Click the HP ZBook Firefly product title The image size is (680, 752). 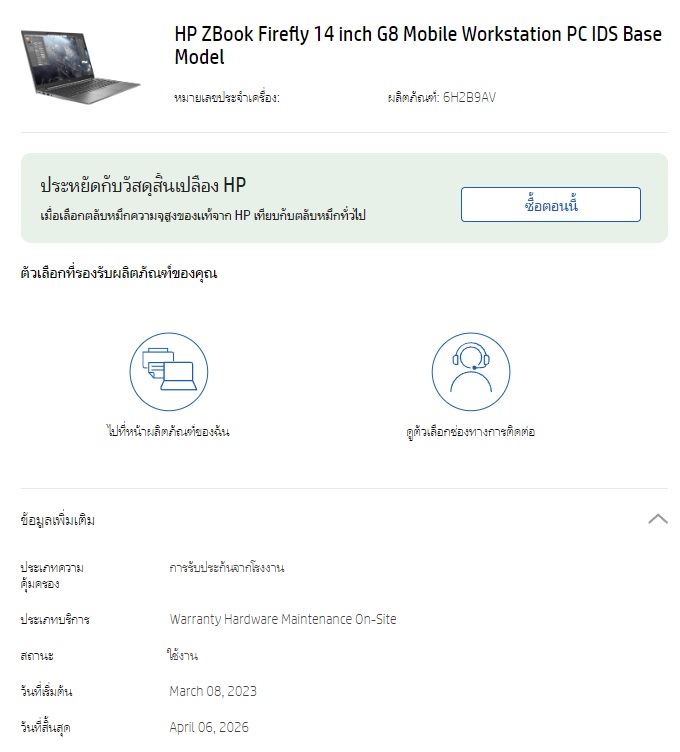click(418, 46)
